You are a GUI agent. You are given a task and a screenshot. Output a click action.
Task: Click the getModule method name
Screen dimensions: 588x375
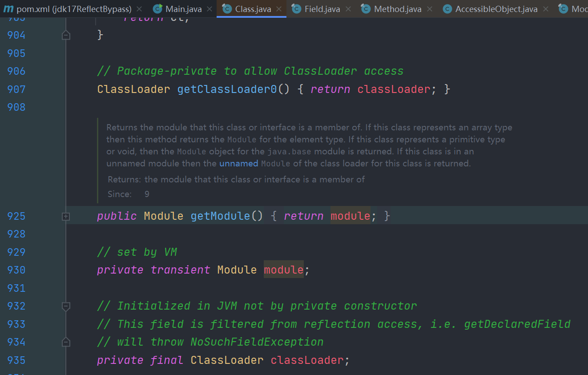pos(221,216)
